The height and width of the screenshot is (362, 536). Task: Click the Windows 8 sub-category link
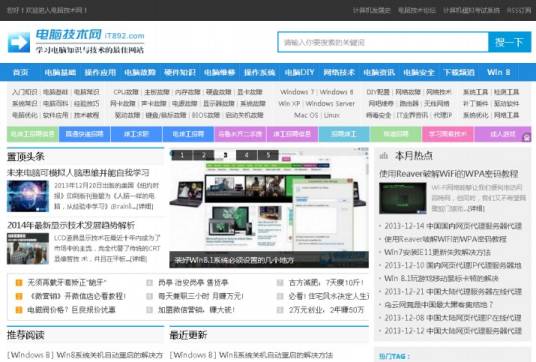coord(336,92)
